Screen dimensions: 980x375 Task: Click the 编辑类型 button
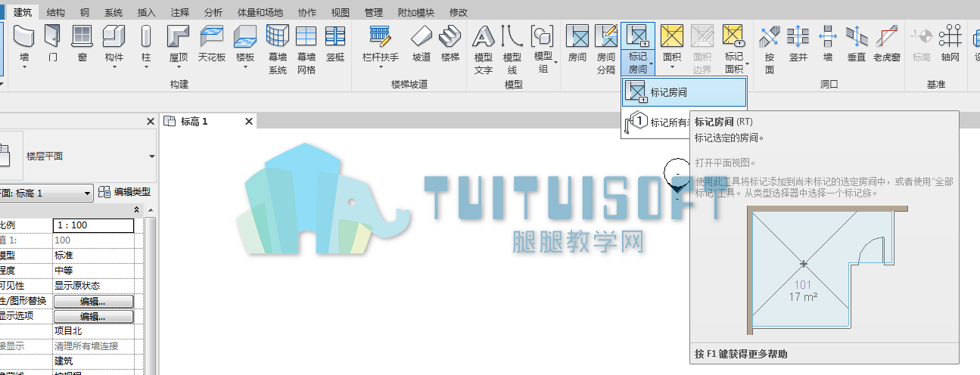(125, 193)
